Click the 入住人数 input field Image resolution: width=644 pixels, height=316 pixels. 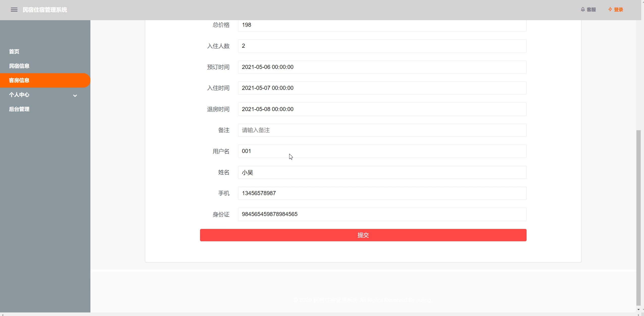coord(382,46)
